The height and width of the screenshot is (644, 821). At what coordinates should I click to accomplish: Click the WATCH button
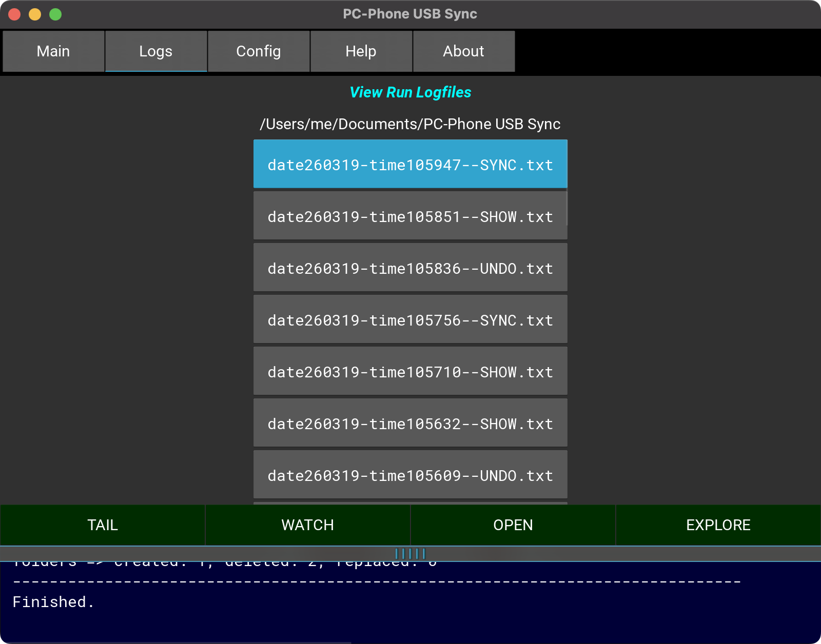(x=308, y=525)
